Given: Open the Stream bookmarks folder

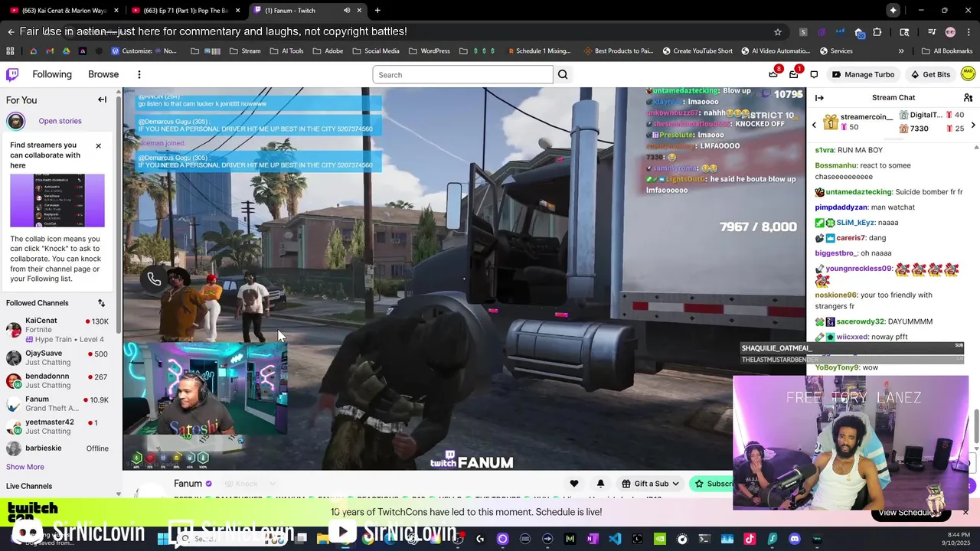Looking at the screenshot, I should (245, 51).
